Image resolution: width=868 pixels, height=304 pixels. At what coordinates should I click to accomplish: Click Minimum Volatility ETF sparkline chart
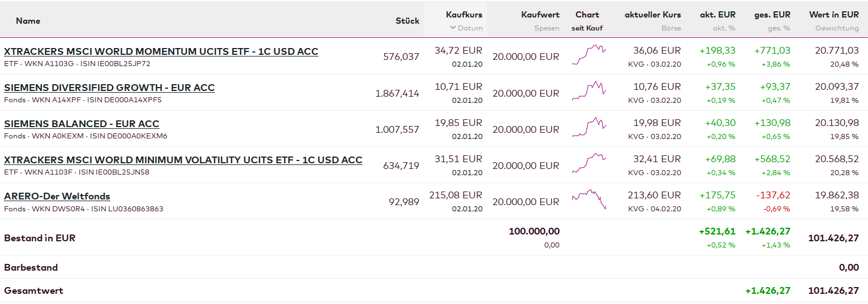click(x=588, y=164)
